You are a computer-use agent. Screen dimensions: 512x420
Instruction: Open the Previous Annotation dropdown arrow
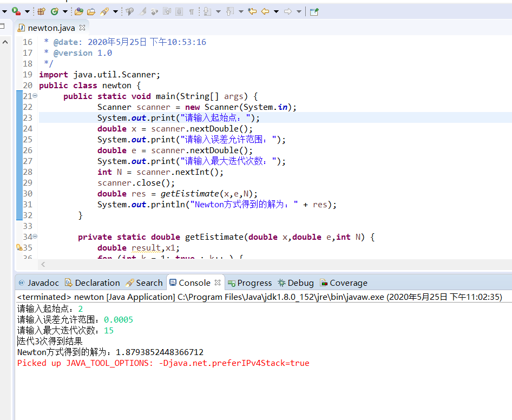(241, 12)
